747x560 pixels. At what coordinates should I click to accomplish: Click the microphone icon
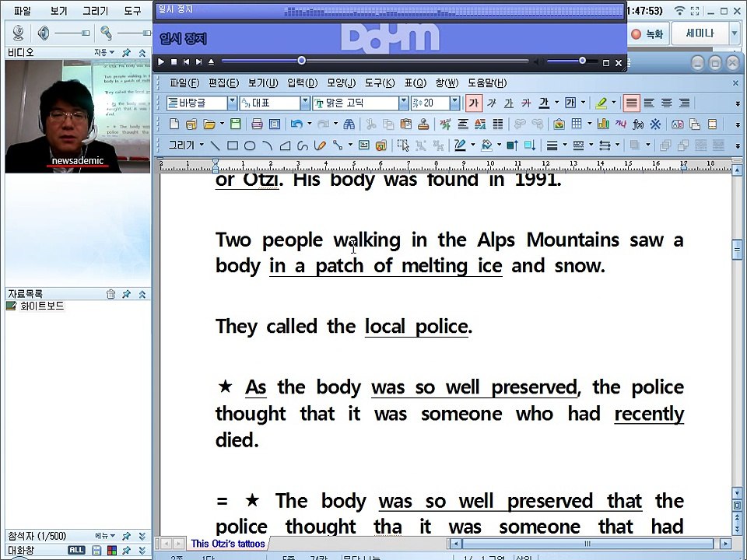tap(106, 33)
